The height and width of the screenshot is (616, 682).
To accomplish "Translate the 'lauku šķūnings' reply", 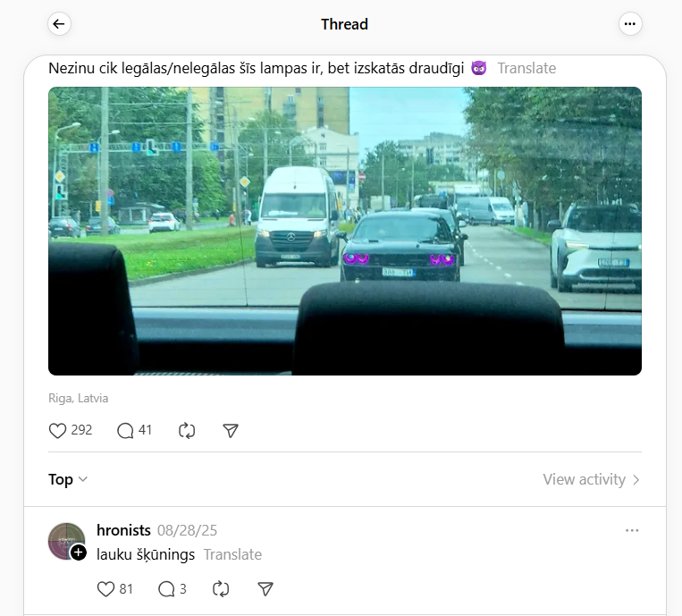I will 232,554.
